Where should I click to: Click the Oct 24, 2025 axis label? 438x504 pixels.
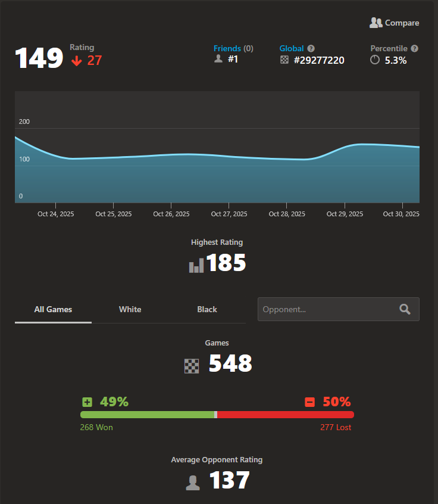point(55,214)
